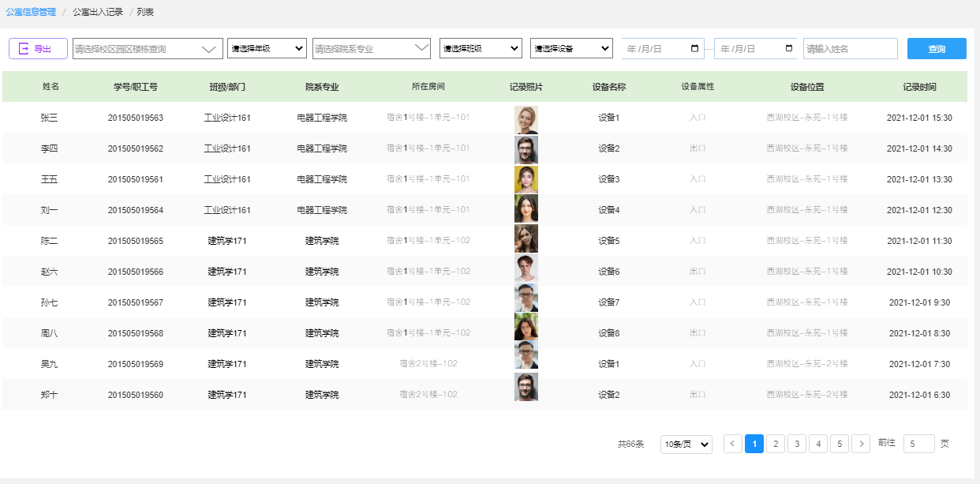The height and width of the screenshot is (484, 980).
Task: Click record time 2021-12-01 15:30
Action: click(919, 118)
